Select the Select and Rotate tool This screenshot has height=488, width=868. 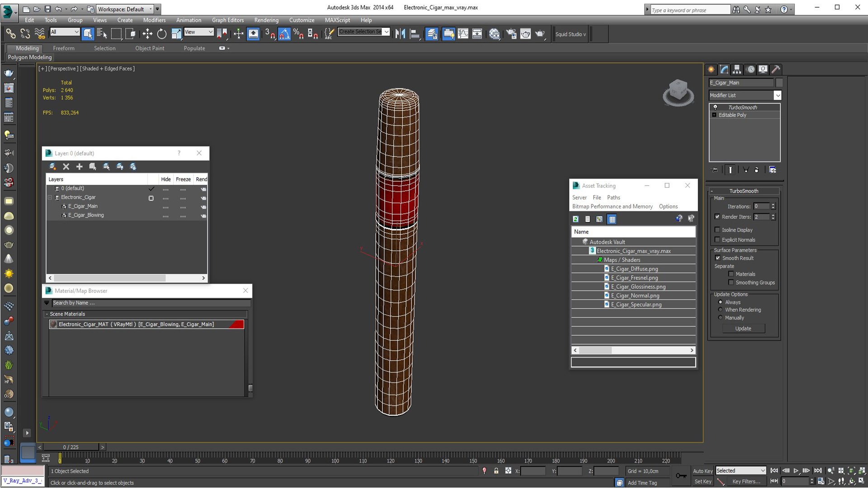(x=161, y=34)
